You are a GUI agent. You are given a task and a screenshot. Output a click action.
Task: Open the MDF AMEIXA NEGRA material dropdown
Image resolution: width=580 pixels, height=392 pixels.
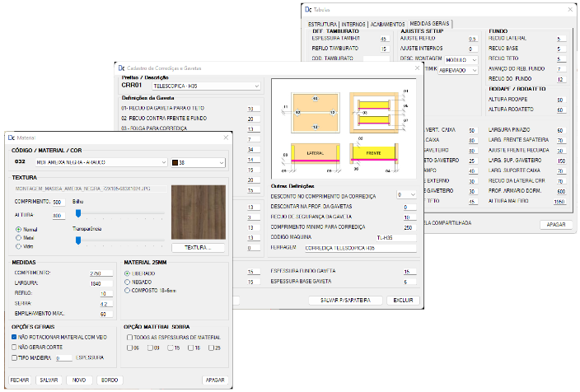[101, 162]
